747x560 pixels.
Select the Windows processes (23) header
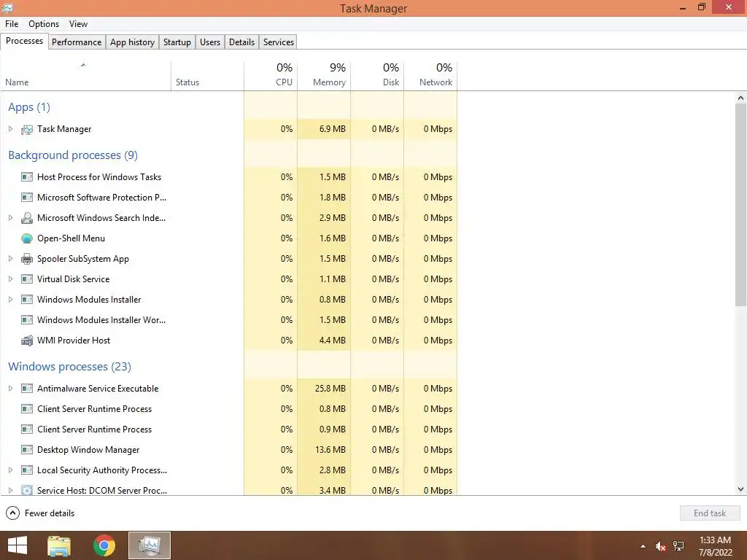tap(69, 367)
